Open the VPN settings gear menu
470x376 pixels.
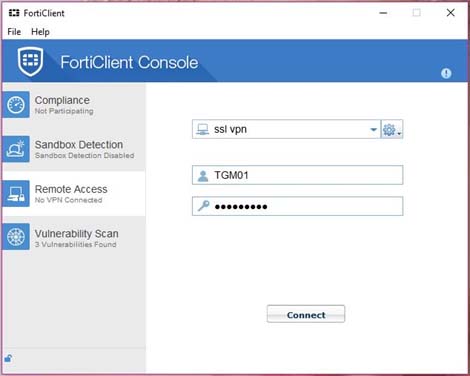(392, 129)
